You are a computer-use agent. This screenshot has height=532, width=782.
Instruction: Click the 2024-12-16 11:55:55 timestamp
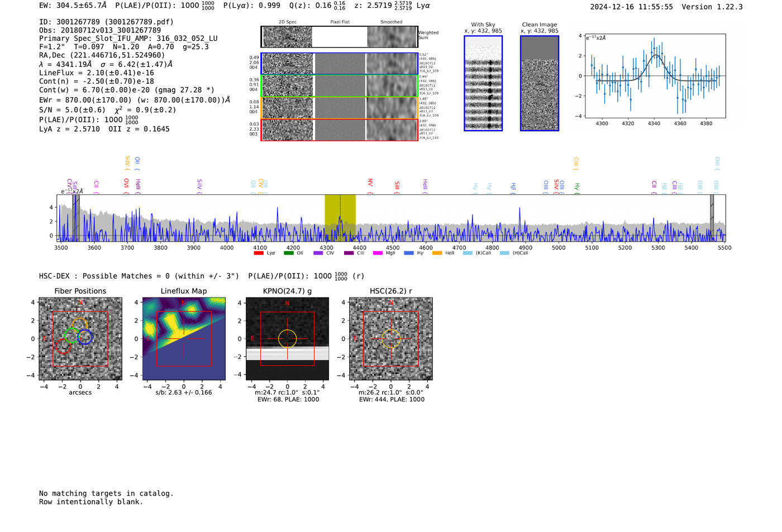tap(631, 7)
